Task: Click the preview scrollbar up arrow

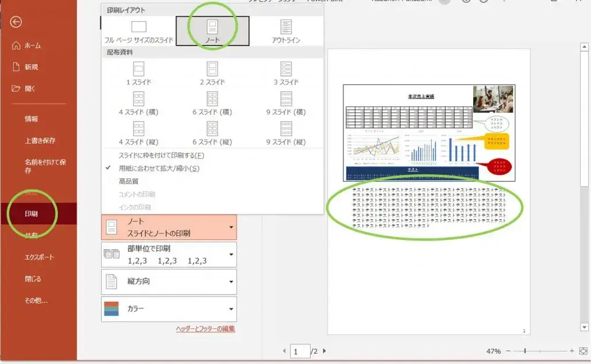Action: pos(584,47)
